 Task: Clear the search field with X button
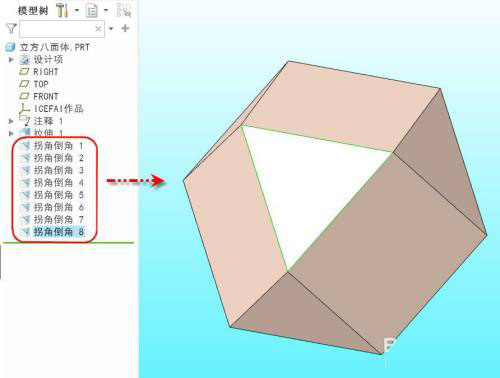click(x=98, y=29)
